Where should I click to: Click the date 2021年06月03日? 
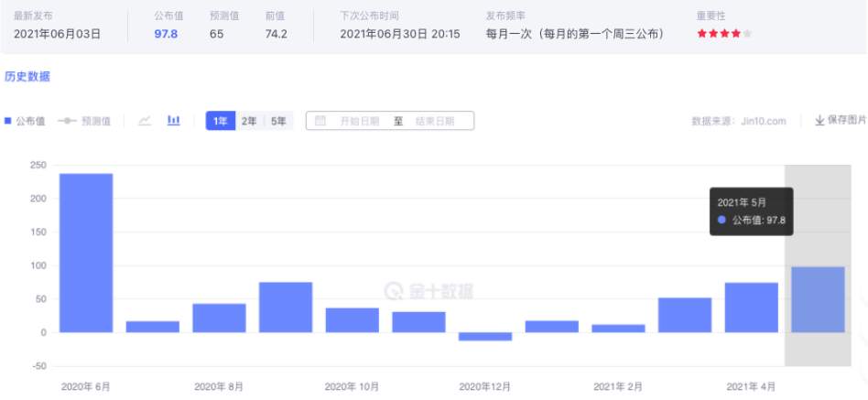58,34
